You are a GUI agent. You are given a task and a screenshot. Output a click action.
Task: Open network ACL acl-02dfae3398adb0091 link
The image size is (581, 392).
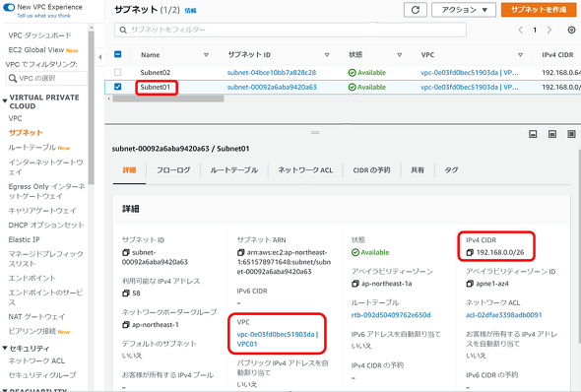[503, 315]
